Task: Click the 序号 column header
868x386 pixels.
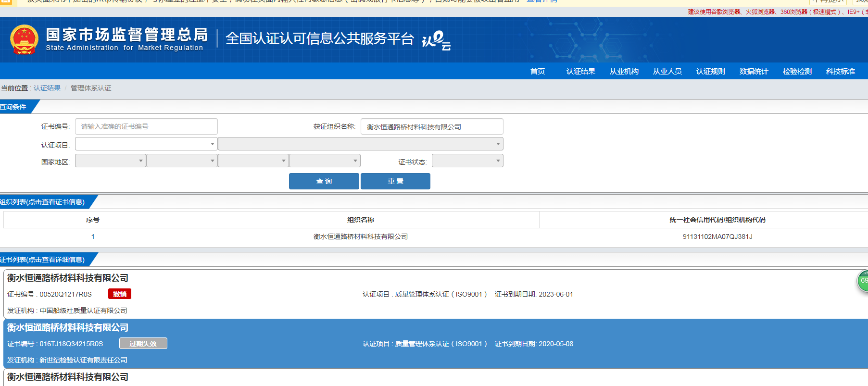Action: (x=93, y=220)
